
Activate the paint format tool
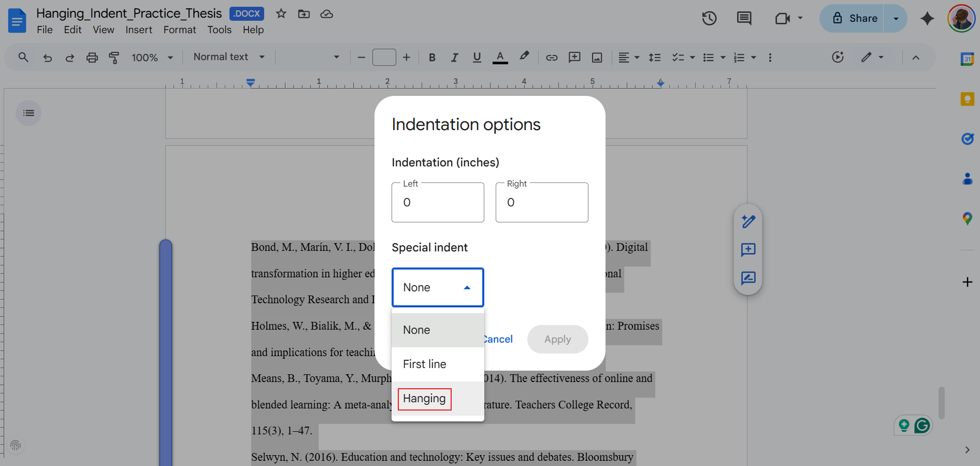pos(114,58)
